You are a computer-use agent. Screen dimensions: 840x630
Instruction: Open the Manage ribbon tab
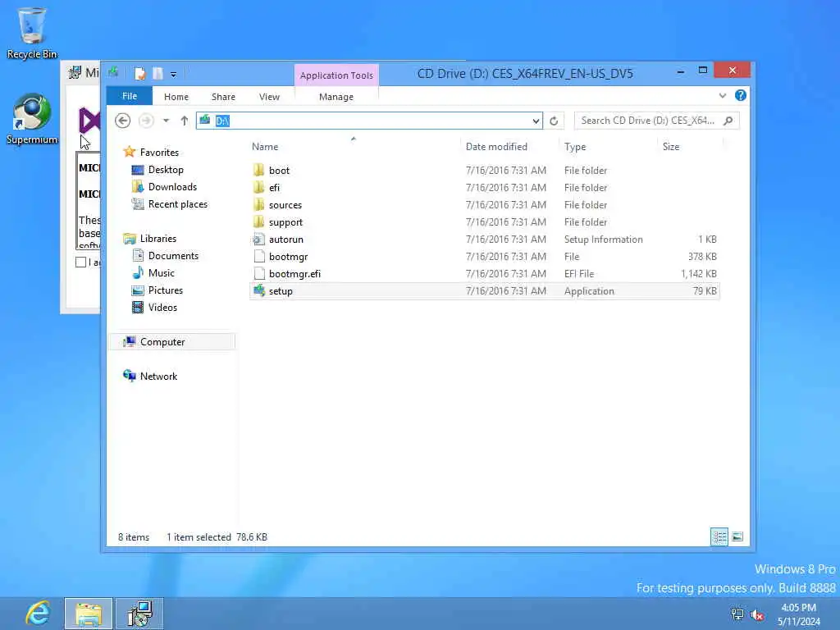pos(336,97)
